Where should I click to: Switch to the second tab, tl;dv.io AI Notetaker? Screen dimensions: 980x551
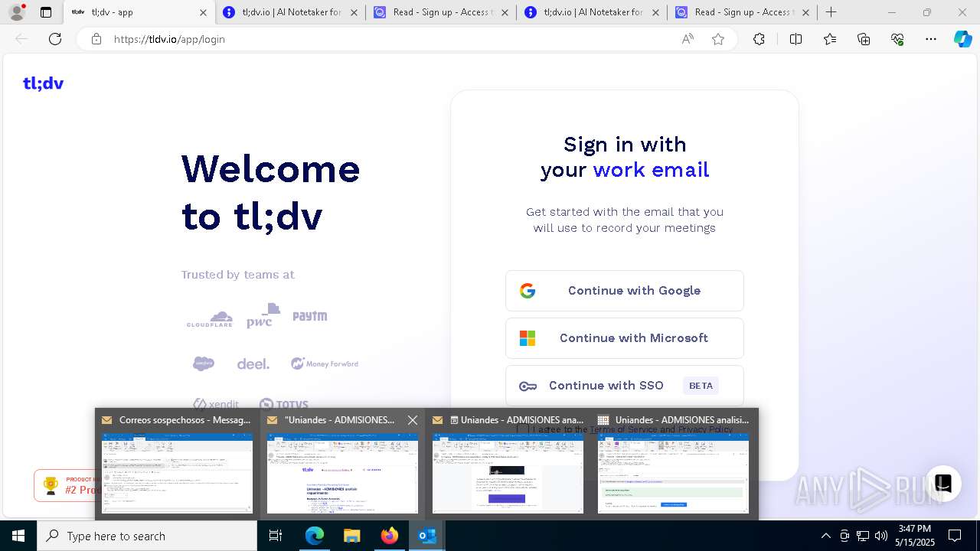(291, 12)
